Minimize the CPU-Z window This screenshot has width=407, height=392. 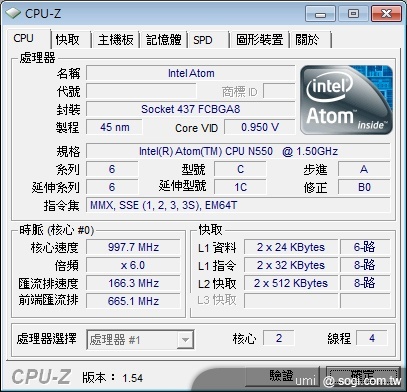tap(320, 14)
